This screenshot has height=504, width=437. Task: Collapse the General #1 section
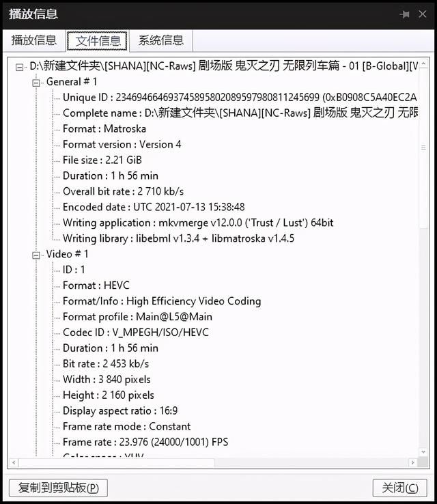[x=36, y=83]
